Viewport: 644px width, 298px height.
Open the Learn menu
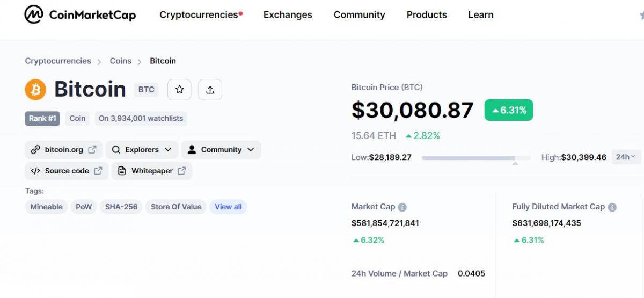(481, 15)
